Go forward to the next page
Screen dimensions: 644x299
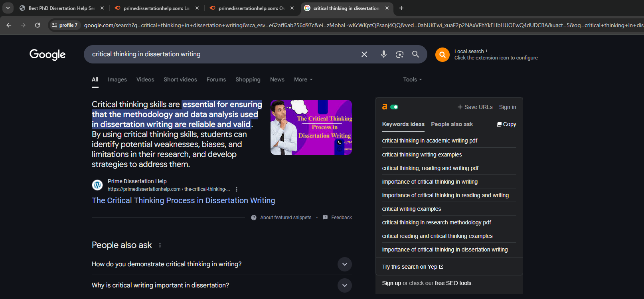click(23, 25)
